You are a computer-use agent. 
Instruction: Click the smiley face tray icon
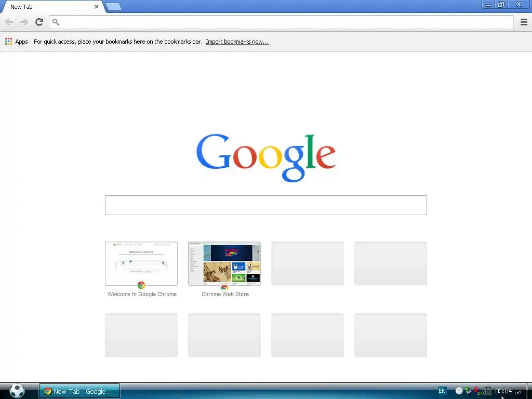coord(459,391)
